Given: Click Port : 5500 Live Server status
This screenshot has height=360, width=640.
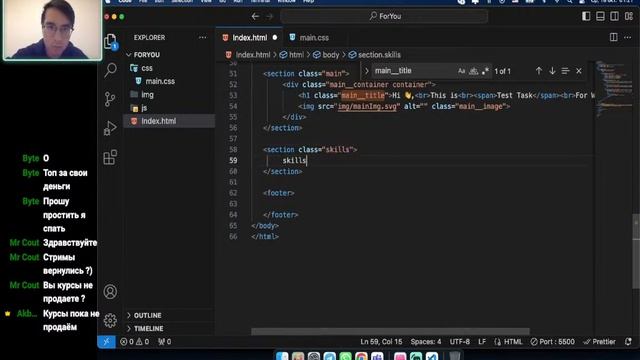Looking at the screenshot, I should [553, 342].
